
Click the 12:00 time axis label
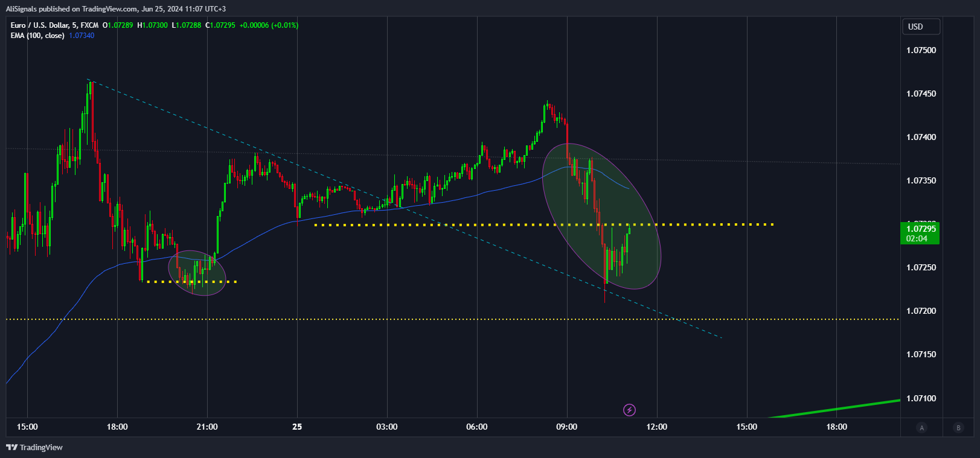657,427
